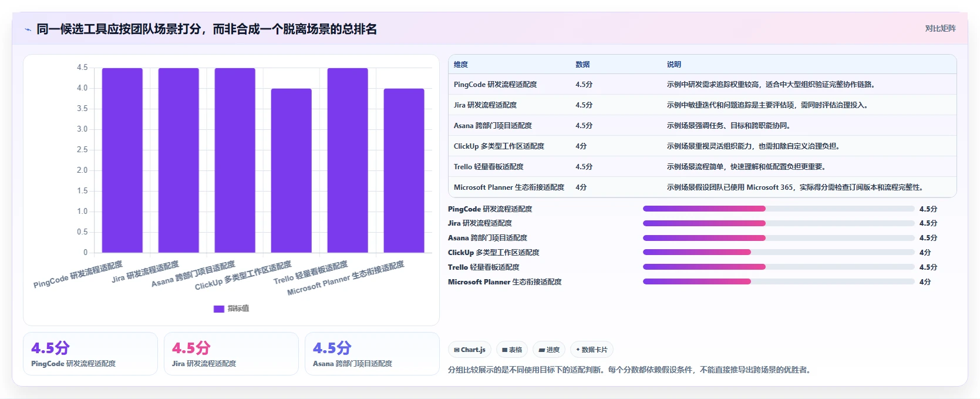
Task: Click the 数据 column header
Action: tap(582, 65)
